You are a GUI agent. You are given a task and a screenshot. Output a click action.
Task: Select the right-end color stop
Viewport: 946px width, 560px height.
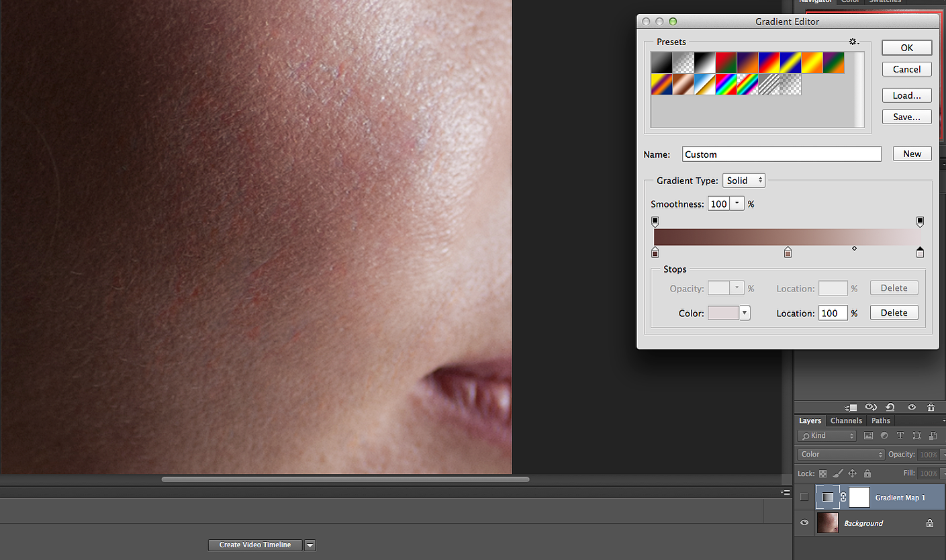coord(920,252)
